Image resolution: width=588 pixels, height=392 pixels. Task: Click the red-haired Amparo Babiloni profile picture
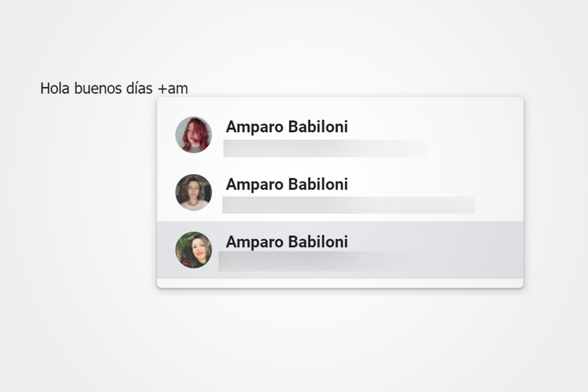pyautogui.click(x=194, y=134)
